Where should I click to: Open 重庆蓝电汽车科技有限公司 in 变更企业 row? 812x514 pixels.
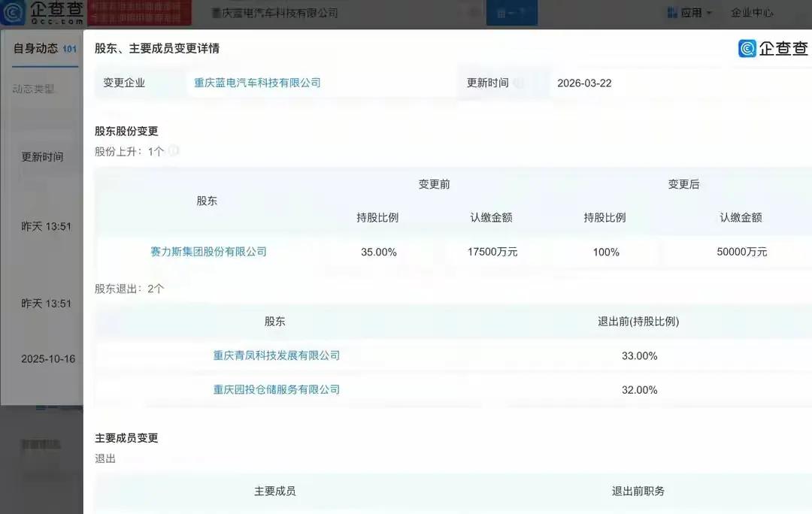coord(256,83)
